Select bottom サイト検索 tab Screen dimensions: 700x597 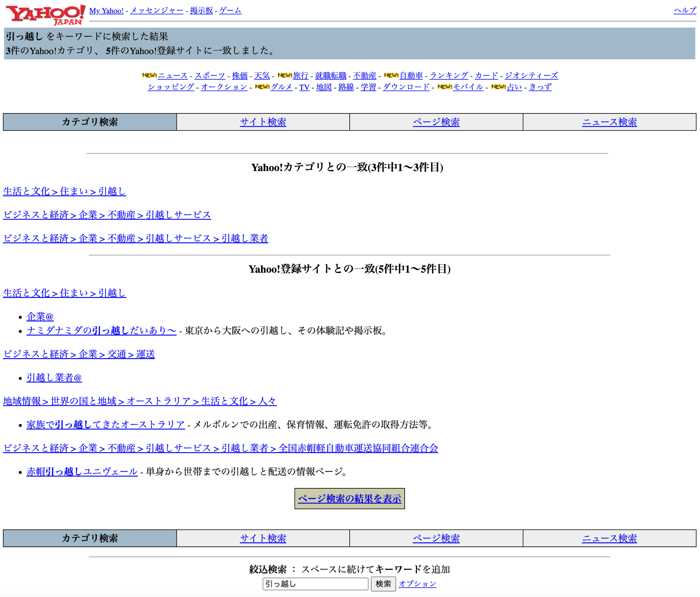pos(263,538)
